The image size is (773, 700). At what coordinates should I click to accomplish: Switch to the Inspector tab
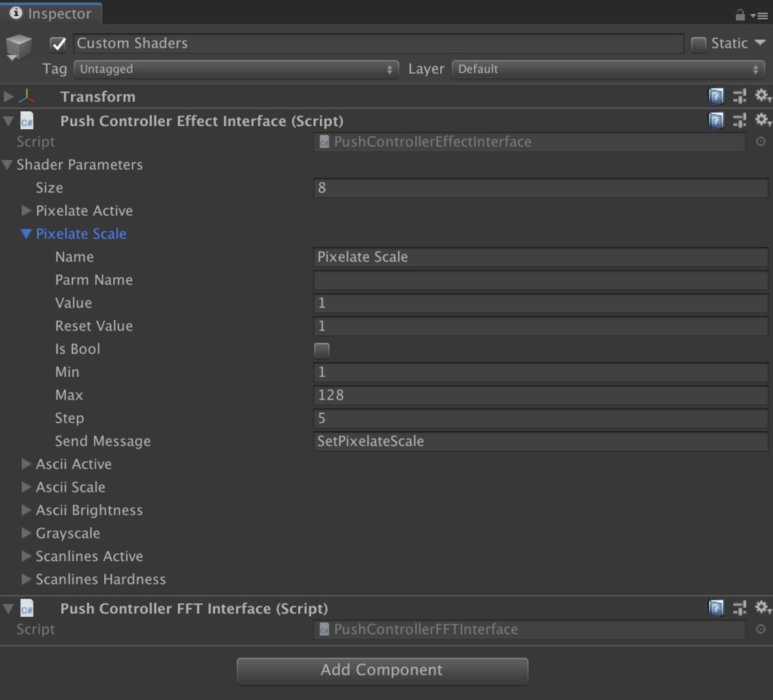(x=51, y=13)
